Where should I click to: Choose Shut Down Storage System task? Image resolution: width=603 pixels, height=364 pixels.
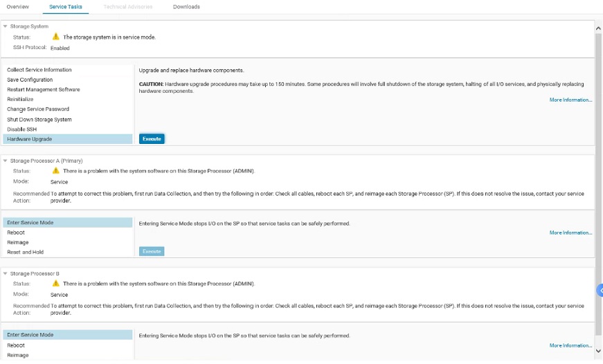pos(39,120)
